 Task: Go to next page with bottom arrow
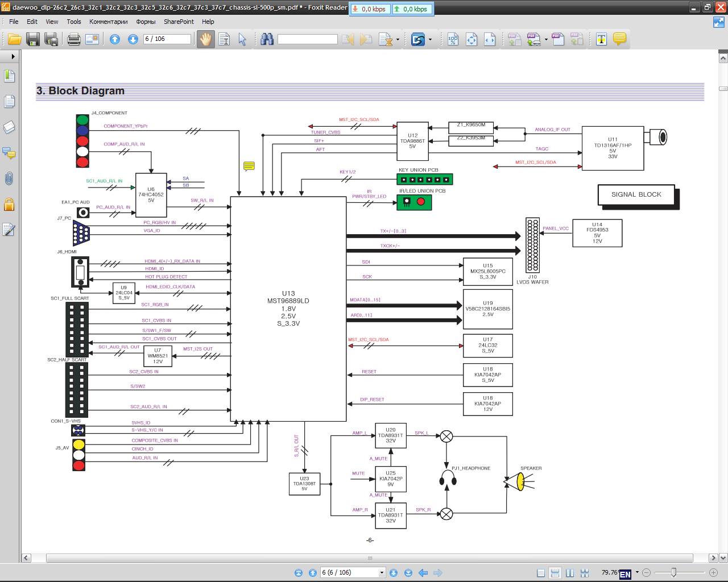[394, 573]
